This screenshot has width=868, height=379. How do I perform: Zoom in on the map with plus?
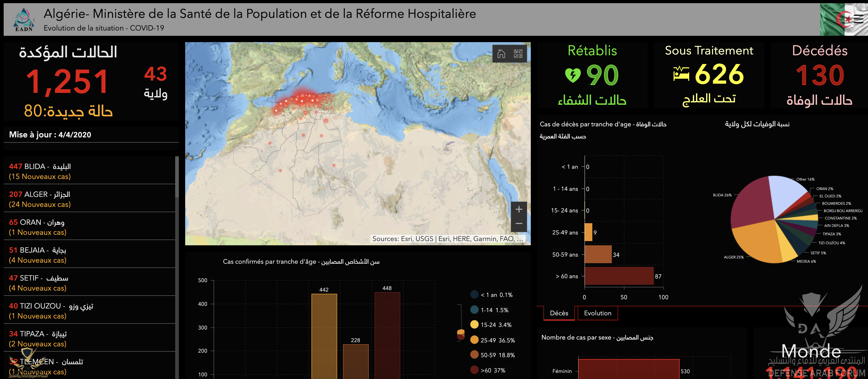coord(519,210)
